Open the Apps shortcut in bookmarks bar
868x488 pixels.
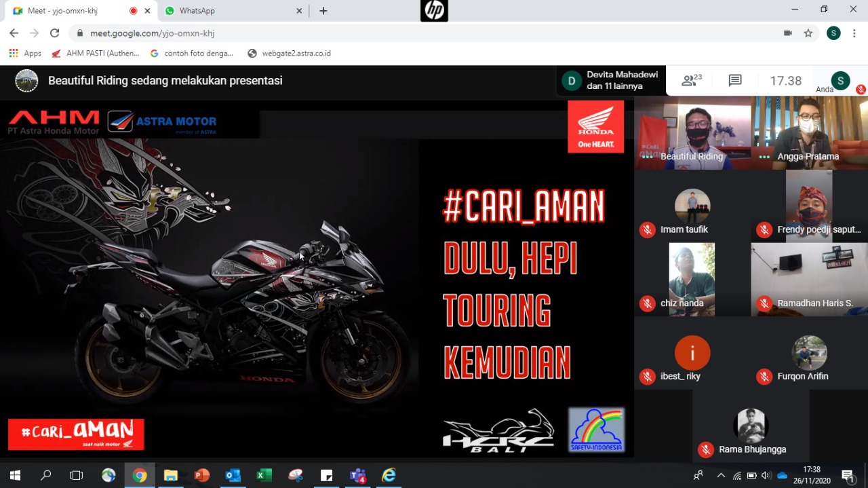point(25,53)
